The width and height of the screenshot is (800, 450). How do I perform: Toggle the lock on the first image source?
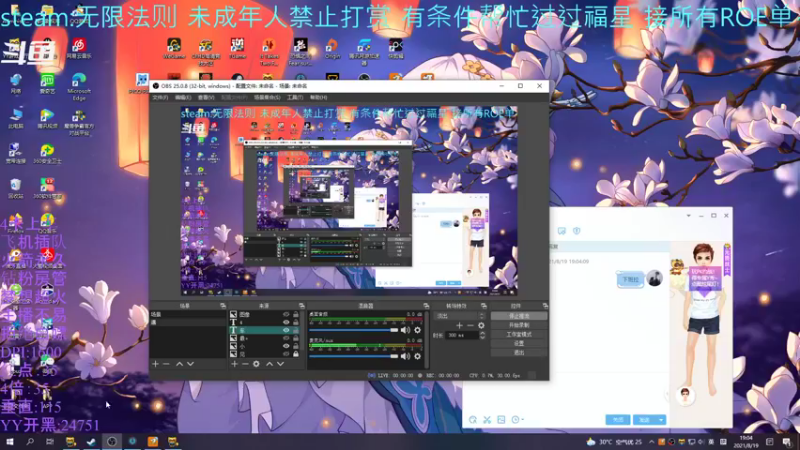tap(296, 315)
